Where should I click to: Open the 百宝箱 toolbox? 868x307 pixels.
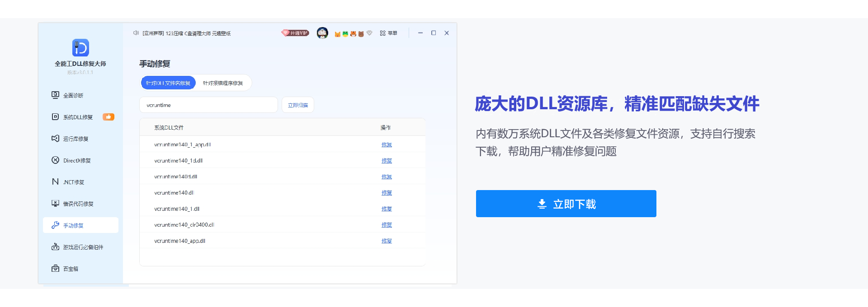pos(71,269)
